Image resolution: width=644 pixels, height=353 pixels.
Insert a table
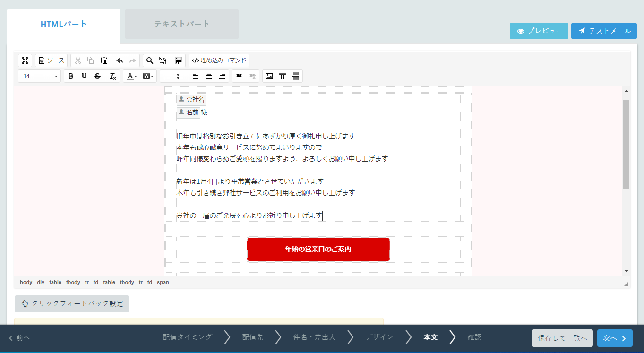click(x=283, y=76)
